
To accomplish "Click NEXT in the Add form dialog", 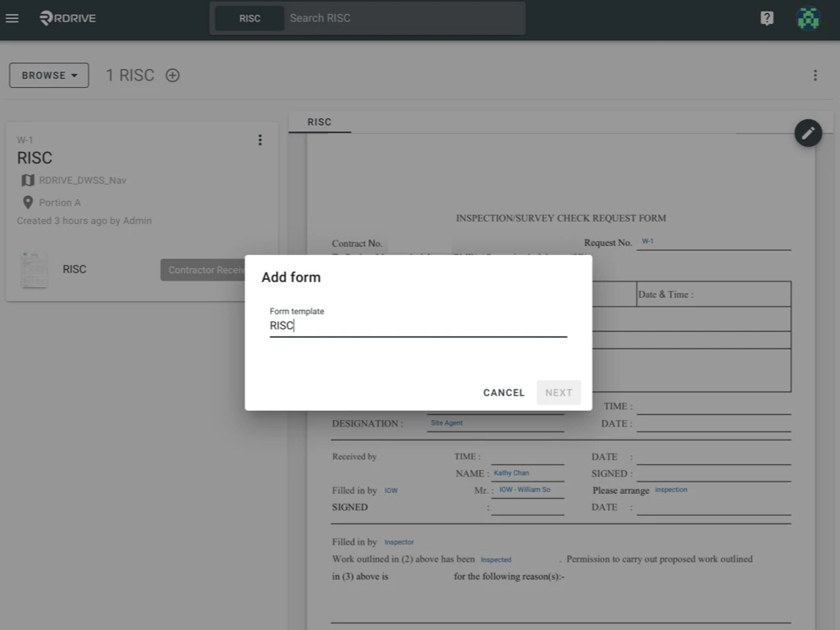I will 559,392.
